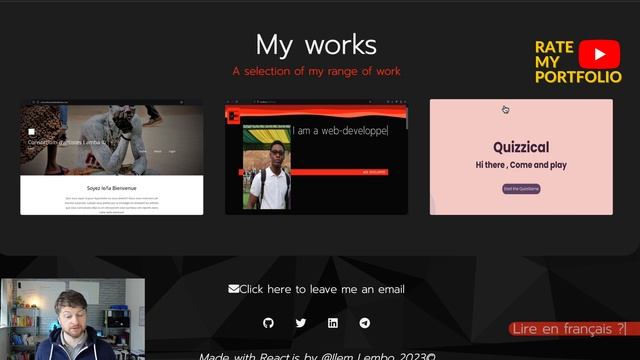Click the small purple button in Quizzical card
The image size is (640, 360).
click(x=521, y=189)
